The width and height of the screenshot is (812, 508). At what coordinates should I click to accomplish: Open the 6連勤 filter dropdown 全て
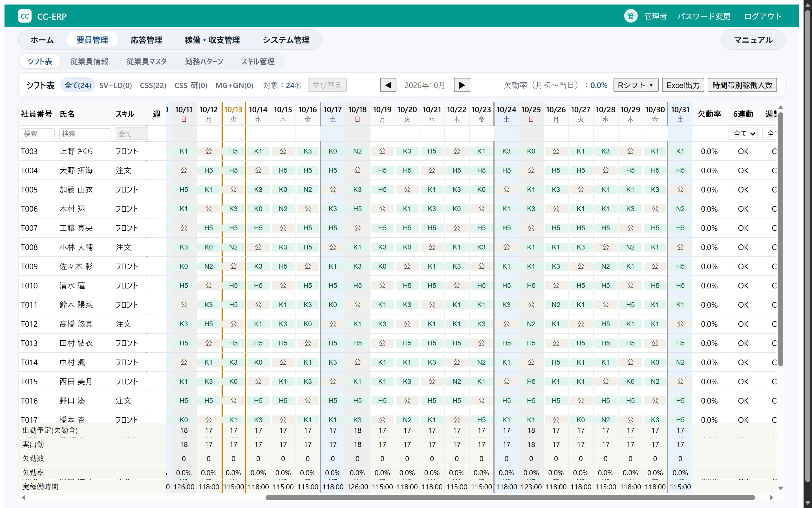743,134
